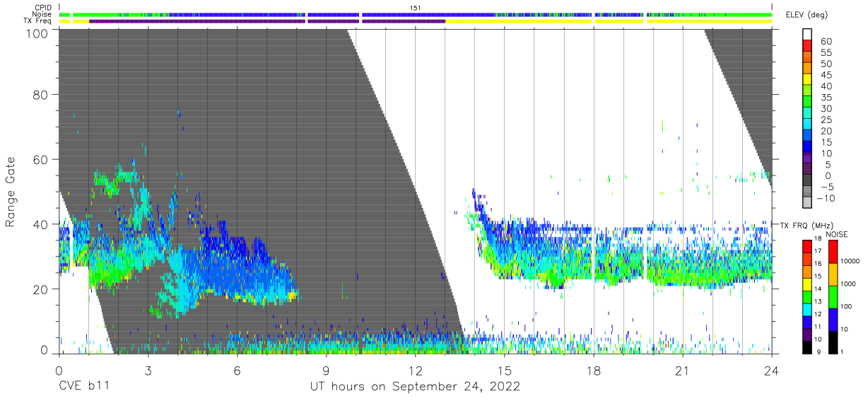
Task: Click the UT hours September 24 axis title
Action: click(415, 387)
